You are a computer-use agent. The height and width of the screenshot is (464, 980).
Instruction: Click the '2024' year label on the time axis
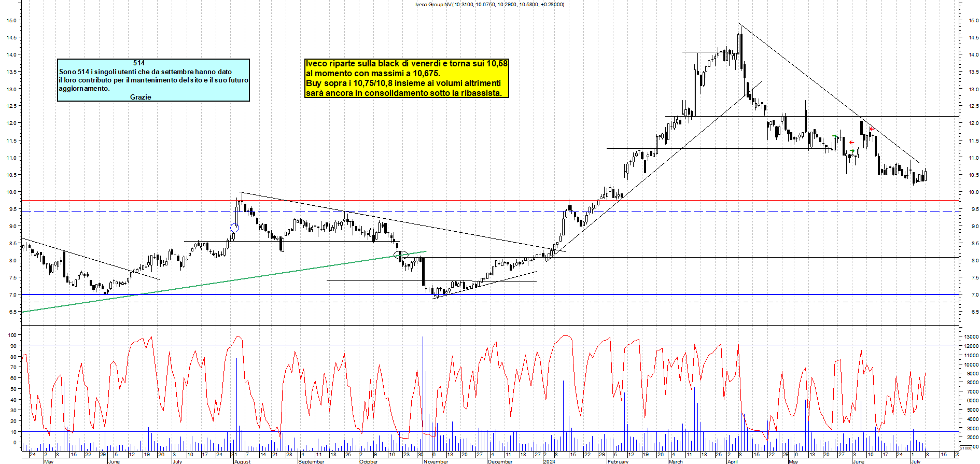[x=549, y=461]
